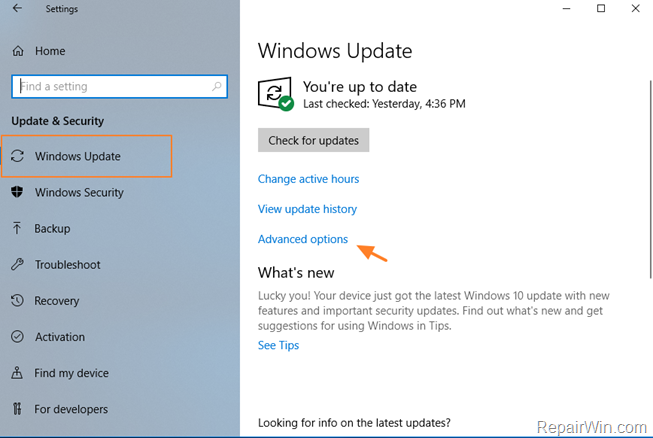Maximize the Settings window
The image size is (653, 438).
click(601, 8)
